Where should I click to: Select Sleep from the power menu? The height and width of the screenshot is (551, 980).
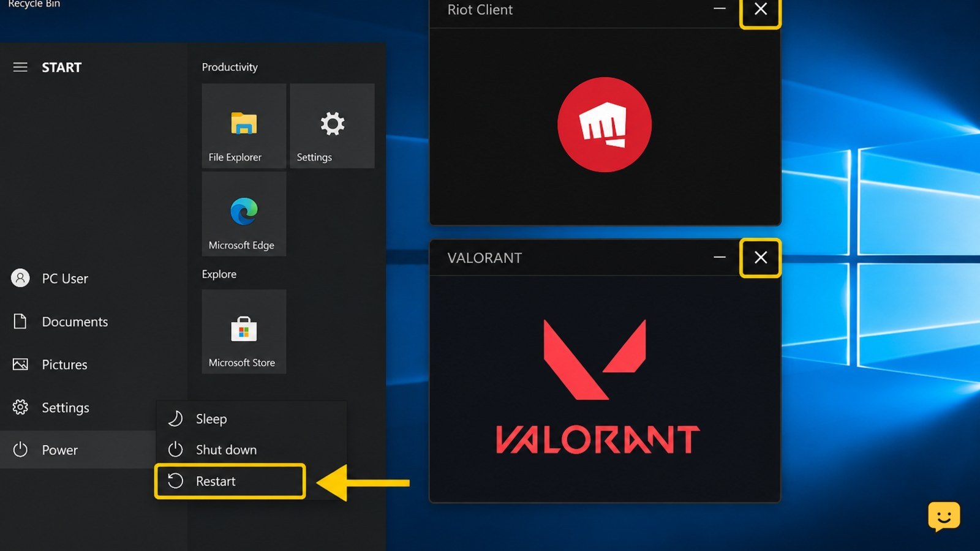tap(251, 419)
